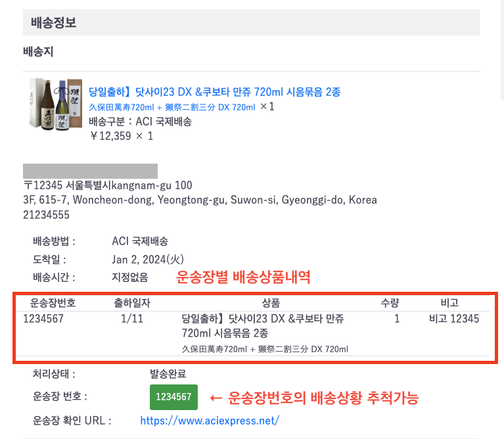Select the 1/11 shipping date cell
This screenshot has height=439, width=504.
click(x=132, y=319)
